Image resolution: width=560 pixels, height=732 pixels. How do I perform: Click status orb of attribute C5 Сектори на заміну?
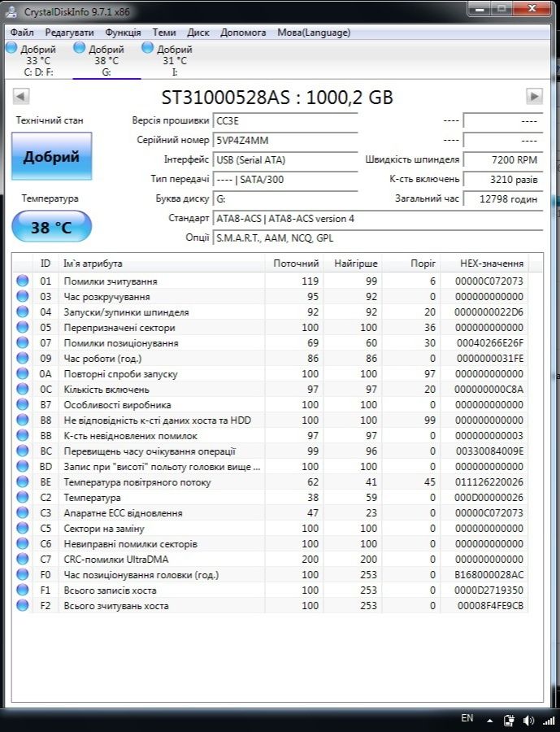pos(23,528)
